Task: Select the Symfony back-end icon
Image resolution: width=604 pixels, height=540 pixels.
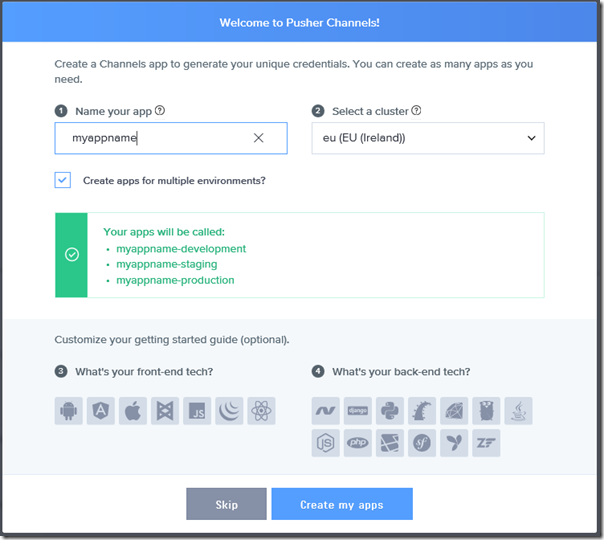Action: [422, 443]
